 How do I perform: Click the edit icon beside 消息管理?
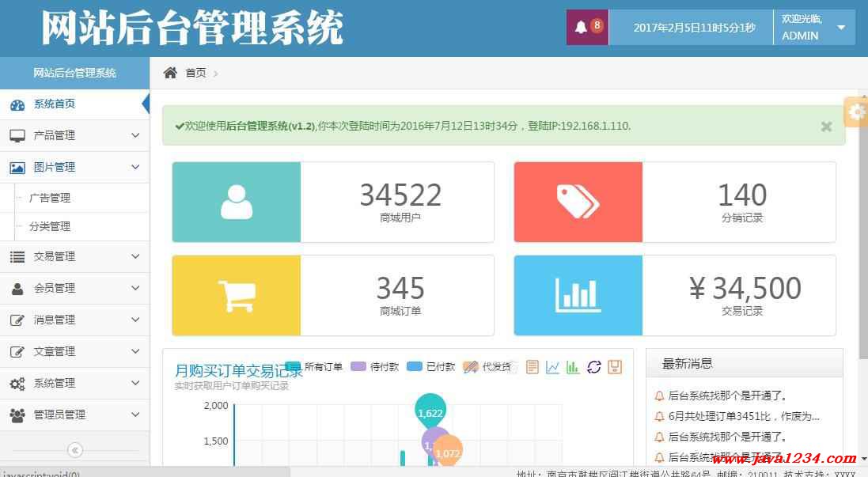pos(17,320)
